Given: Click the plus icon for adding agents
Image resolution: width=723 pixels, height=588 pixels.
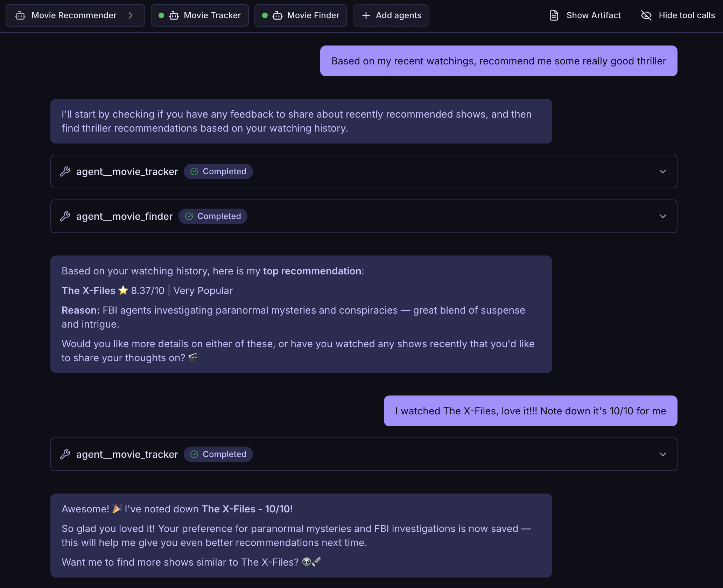Looking at the screenshot, I should [x=366, y=15].
